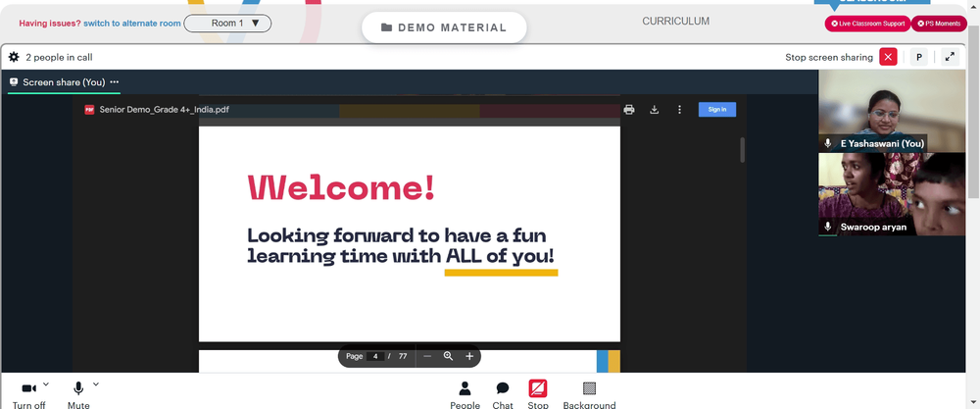Zoom in the PDF with plus icon
The width and height of the screenshot is (980, 409).
click(469, 356)
